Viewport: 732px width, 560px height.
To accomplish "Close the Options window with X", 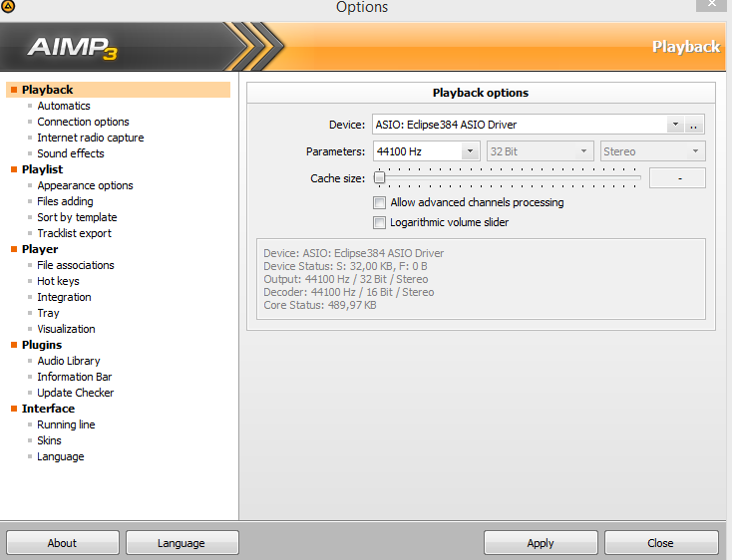I will [x=711, y=4].
